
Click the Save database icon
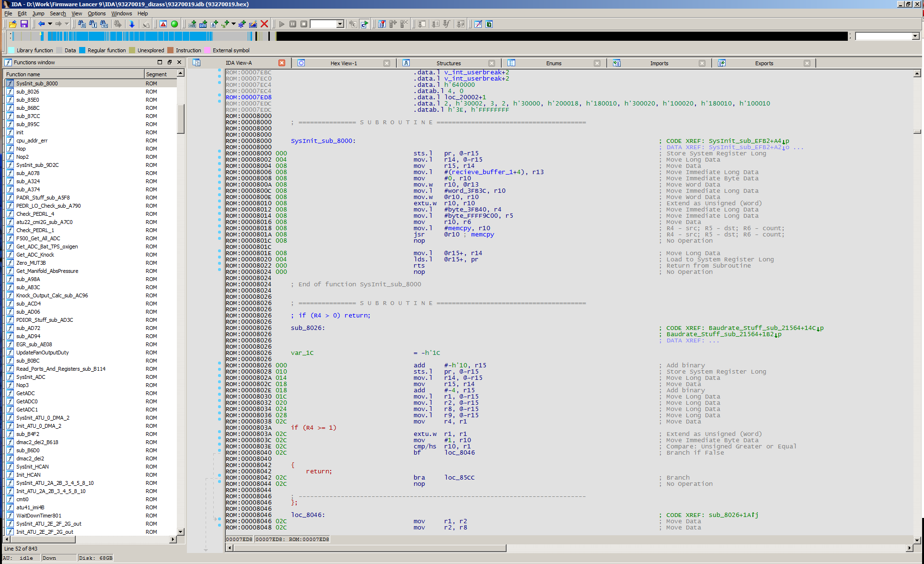point(24,24)
